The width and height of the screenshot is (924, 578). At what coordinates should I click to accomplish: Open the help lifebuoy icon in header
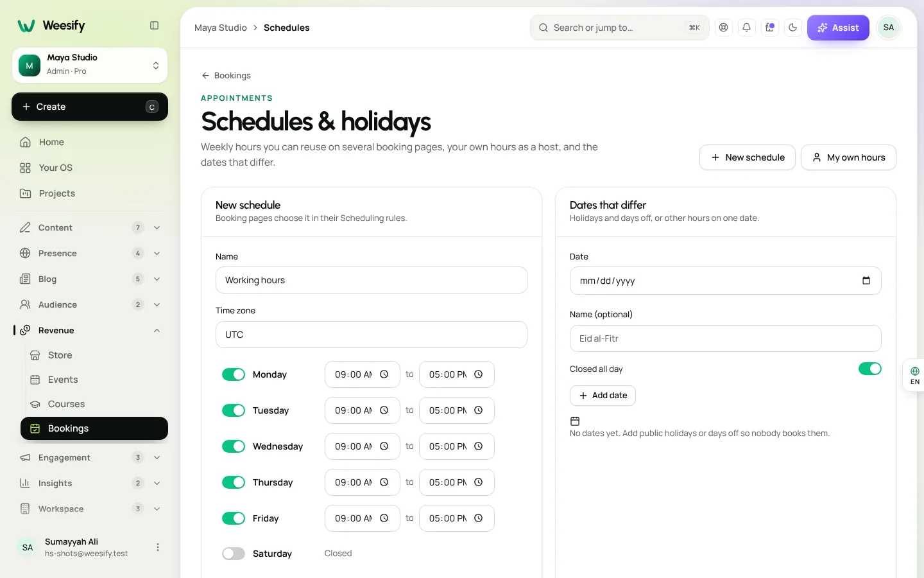[x=724, y=28]
